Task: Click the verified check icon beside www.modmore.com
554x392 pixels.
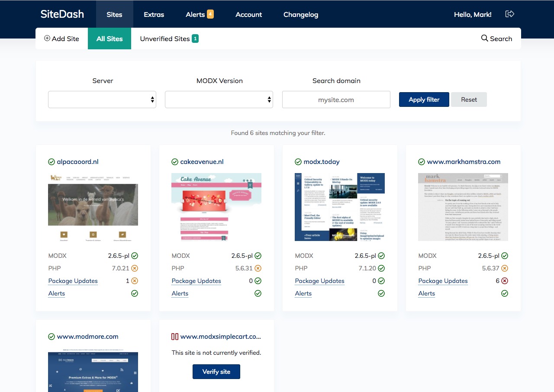Action: [x=52, y=336]
